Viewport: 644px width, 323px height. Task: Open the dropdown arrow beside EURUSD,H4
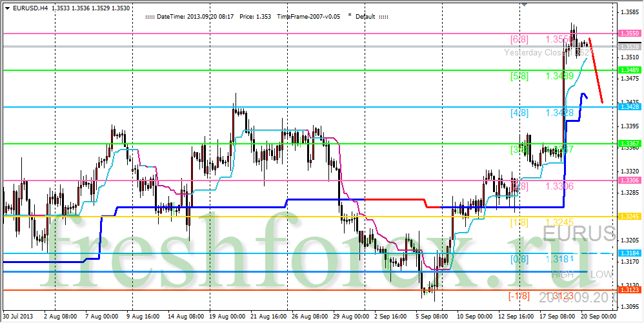point(7,8)
